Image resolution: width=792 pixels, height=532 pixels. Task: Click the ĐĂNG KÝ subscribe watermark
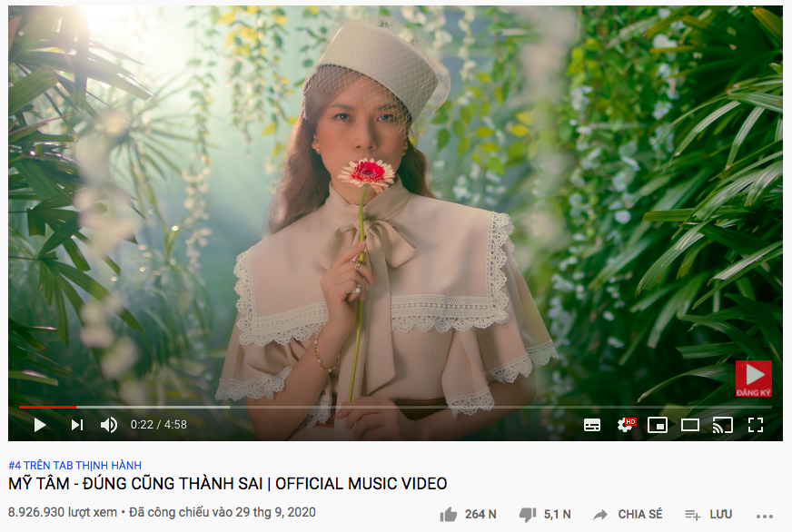(753, 379)
